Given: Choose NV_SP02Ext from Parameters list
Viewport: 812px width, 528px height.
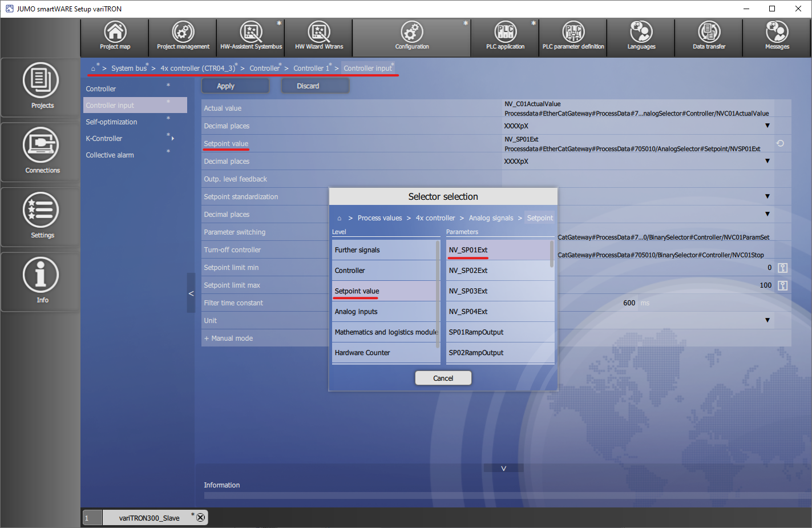Looking at the screenshot, I should [x=468, y=271].
